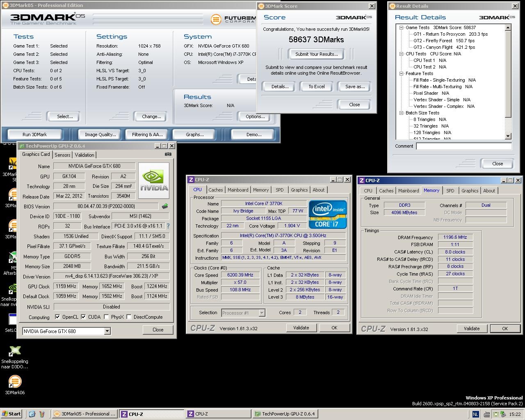Open the NVIDIA GeForce GTX 680 dropdown
The height and width of the screenshot is (420, 525).
(x=107, y=331)
